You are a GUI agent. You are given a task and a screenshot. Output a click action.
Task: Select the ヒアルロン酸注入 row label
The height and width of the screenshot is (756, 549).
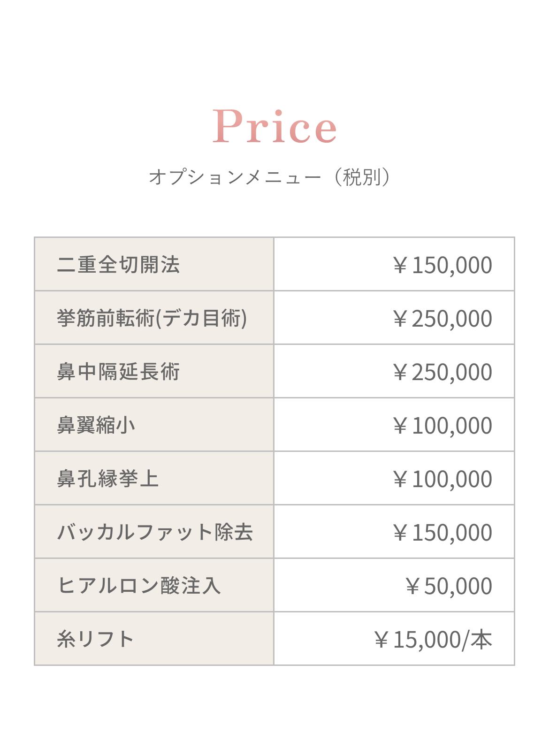click(139, 586)
